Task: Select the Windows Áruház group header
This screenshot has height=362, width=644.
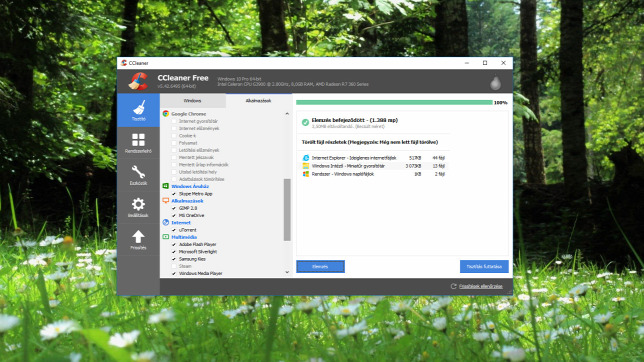Action: click(190, 186)
